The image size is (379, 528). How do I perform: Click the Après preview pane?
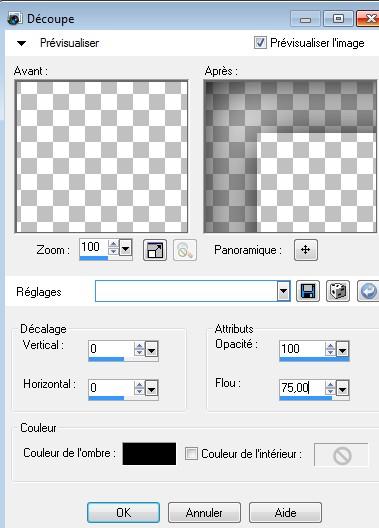point(290,157)
